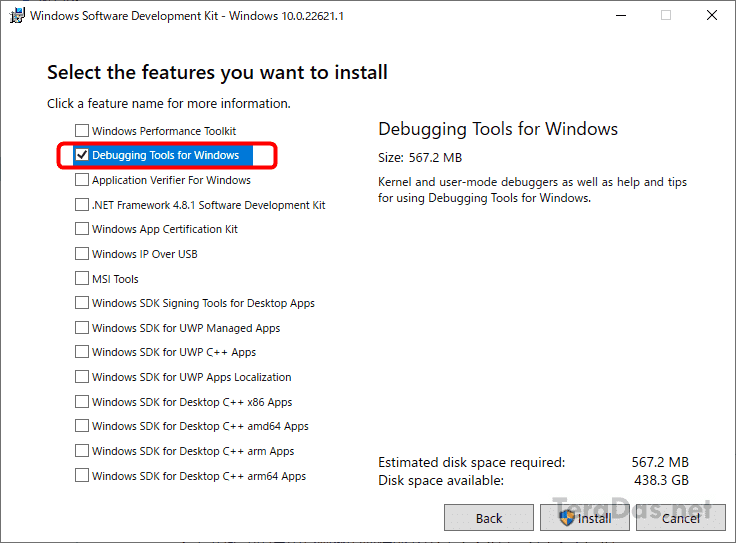Enable Windows SDK Signing Tools for Desktop Apps

coord(82,303)
